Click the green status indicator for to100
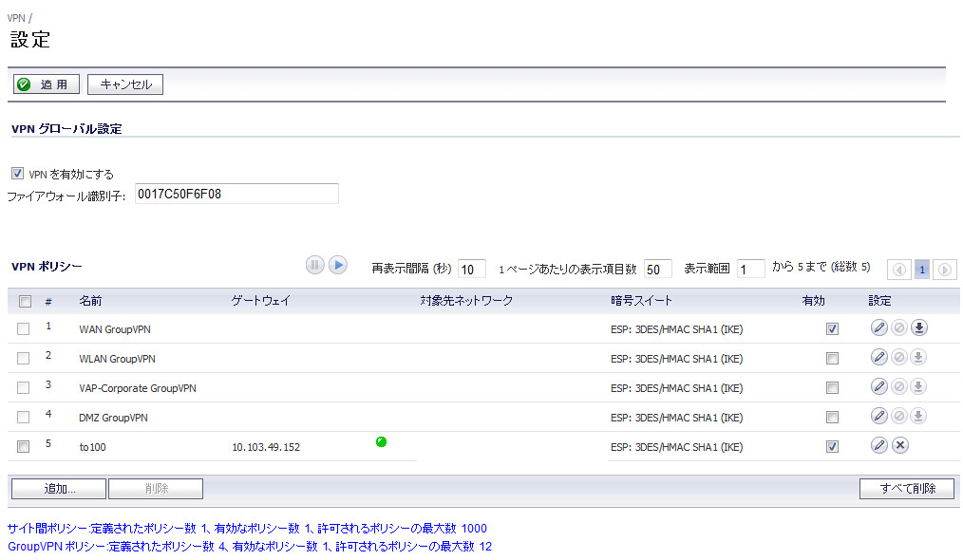Screen dimensions: 963x560 click(x=382, y=441)
